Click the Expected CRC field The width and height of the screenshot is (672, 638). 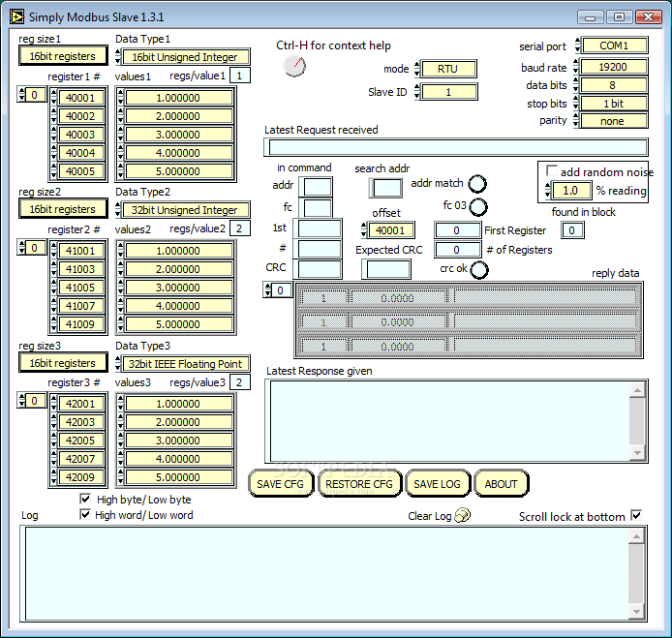click(x=388, y=269)
